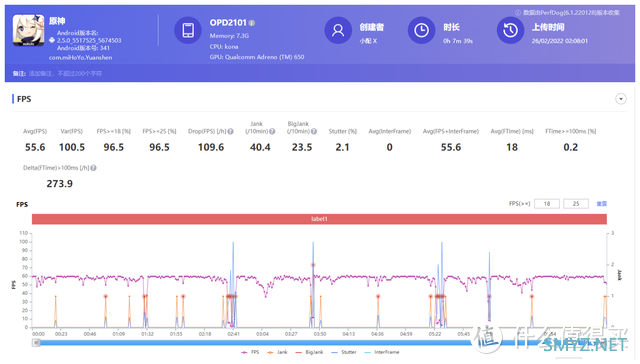Image resolution: width=640 pixels, height=364 pixels.
Task: Click the FTime>=100ms value 0.2
Action: (x=571, y=147)
